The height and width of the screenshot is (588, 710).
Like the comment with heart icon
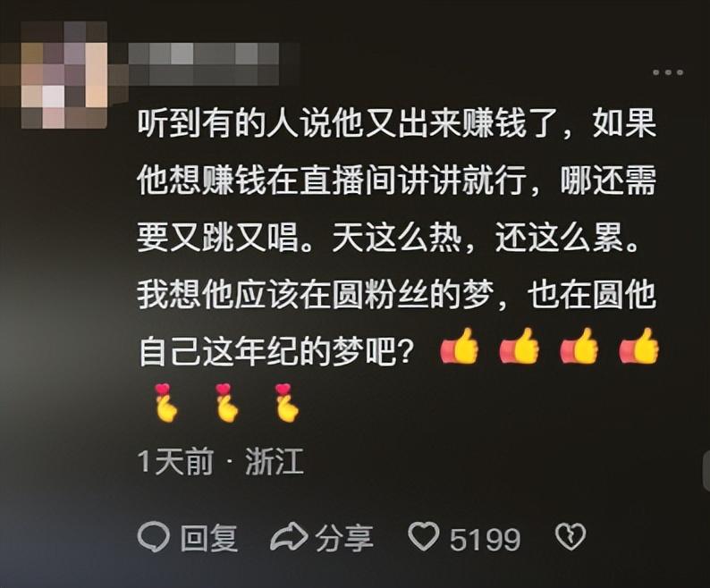[x=423, y=536]
